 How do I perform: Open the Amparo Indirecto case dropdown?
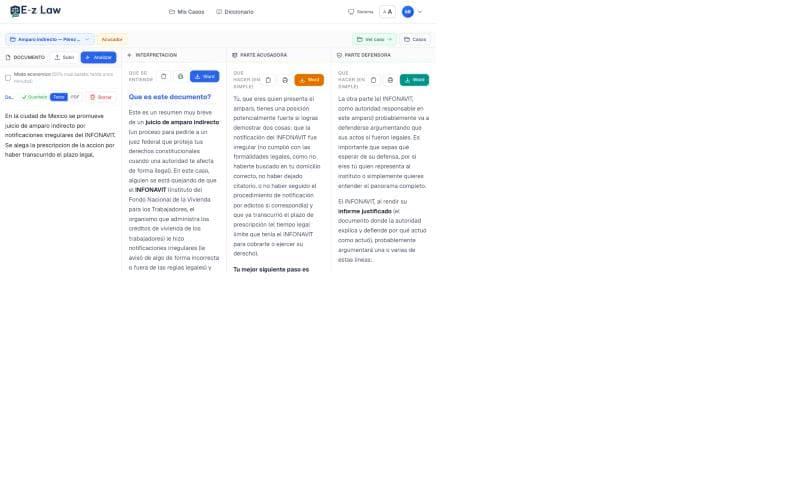click(x=49, y=39)
